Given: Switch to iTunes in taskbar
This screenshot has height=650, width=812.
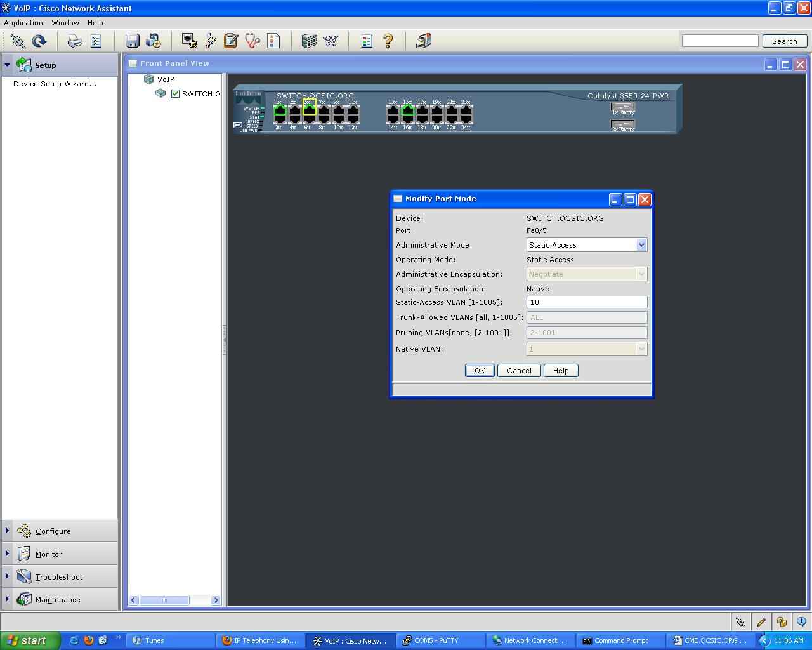Looking at the screenshot, I should coord(171,640).
